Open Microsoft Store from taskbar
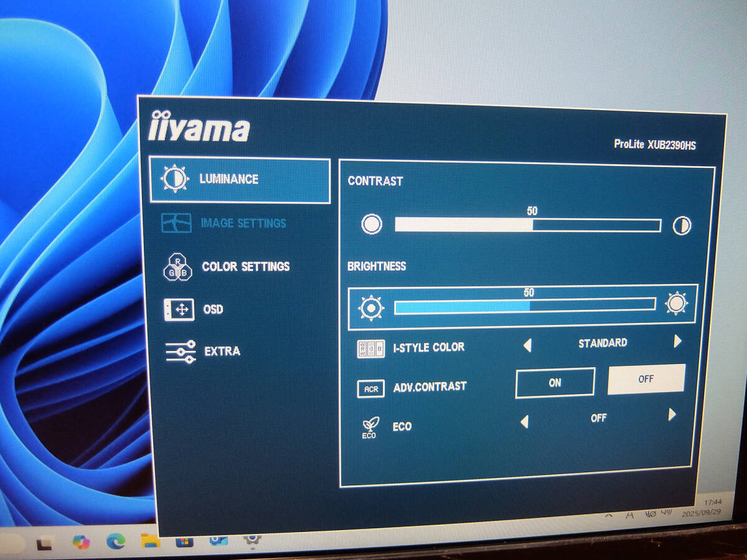The width and height of the screenshot is (747, 560). tap(184, 540)
